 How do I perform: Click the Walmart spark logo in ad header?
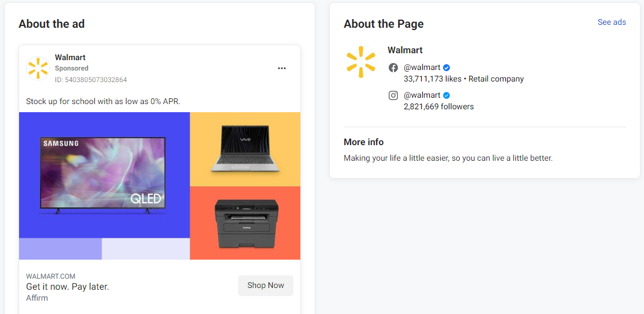(38, 68)
